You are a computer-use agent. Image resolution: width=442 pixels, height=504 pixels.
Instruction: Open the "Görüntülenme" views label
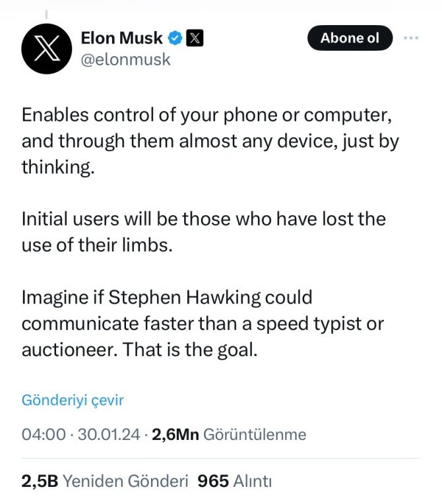(255, 435)
